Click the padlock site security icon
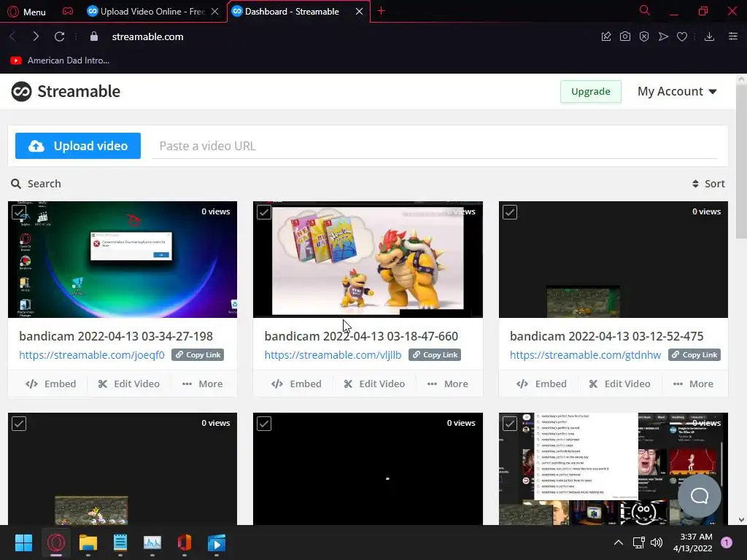The height and width of the screenshot is (560, 747). [94, 36]
